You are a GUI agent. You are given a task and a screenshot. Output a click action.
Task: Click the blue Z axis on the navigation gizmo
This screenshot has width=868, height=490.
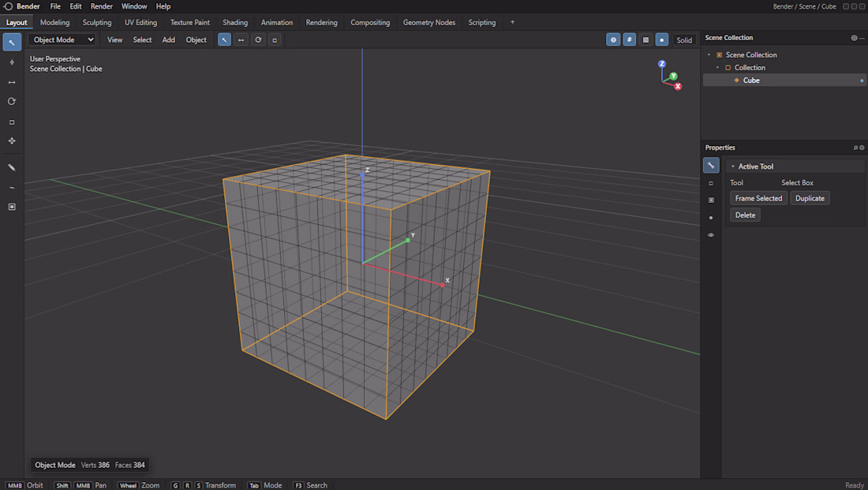click(661, 64)
